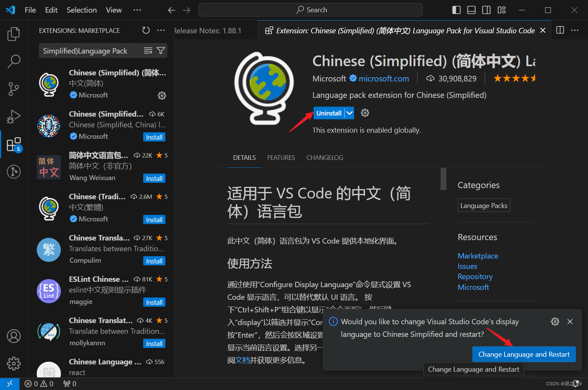Select the CHANGELOG tab
588x390 pixels.
325,158
